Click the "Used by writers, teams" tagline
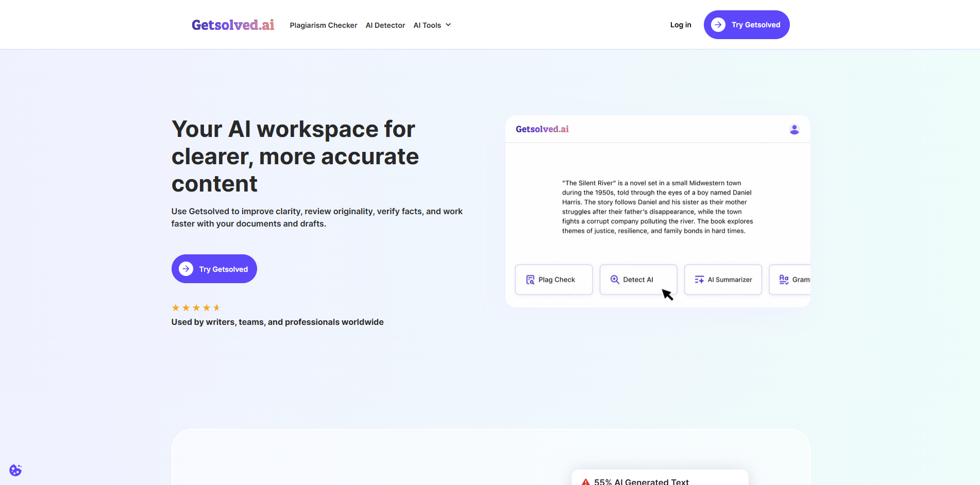 click(277, 322)
